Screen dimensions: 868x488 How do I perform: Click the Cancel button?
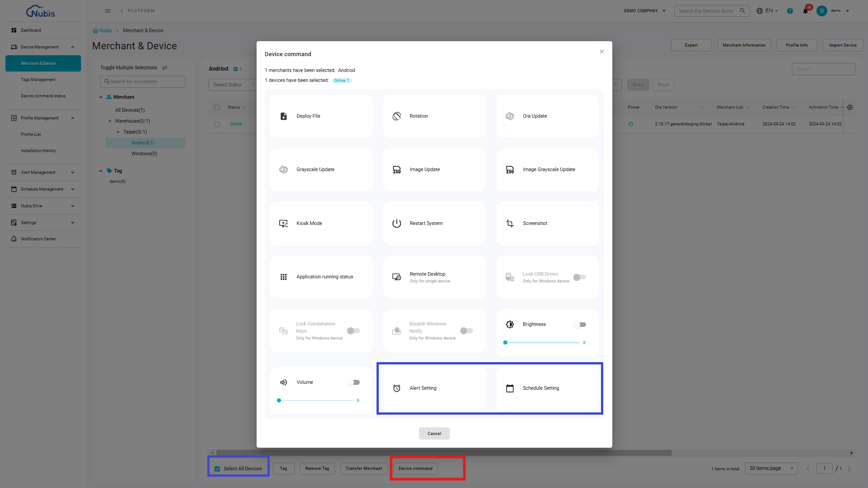[x=434, y=434]
